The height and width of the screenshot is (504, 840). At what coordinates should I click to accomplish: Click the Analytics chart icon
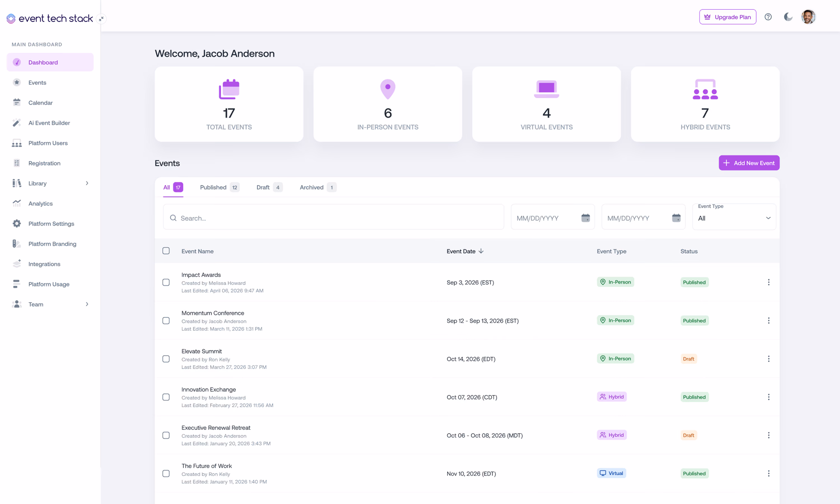17,203
